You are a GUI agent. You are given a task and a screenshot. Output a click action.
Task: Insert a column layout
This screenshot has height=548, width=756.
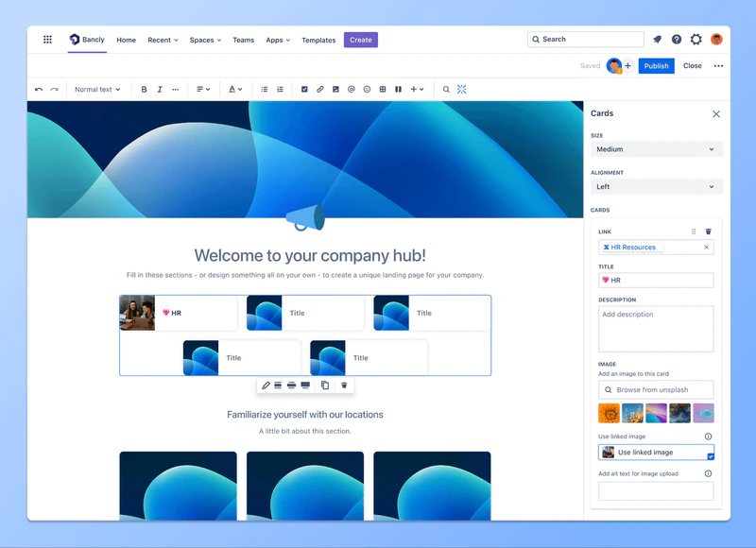coord(398,89)
